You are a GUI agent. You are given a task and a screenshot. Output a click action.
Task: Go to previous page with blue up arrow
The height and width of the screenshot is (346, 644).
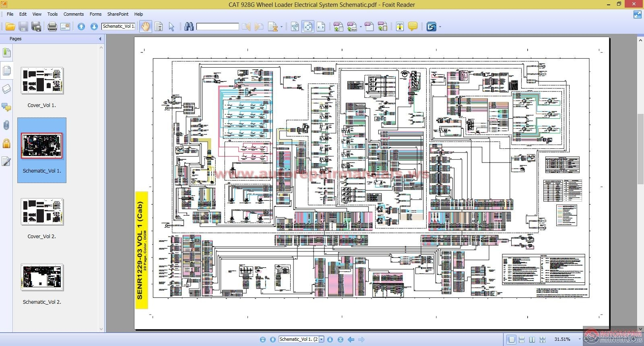coord(81,27)
